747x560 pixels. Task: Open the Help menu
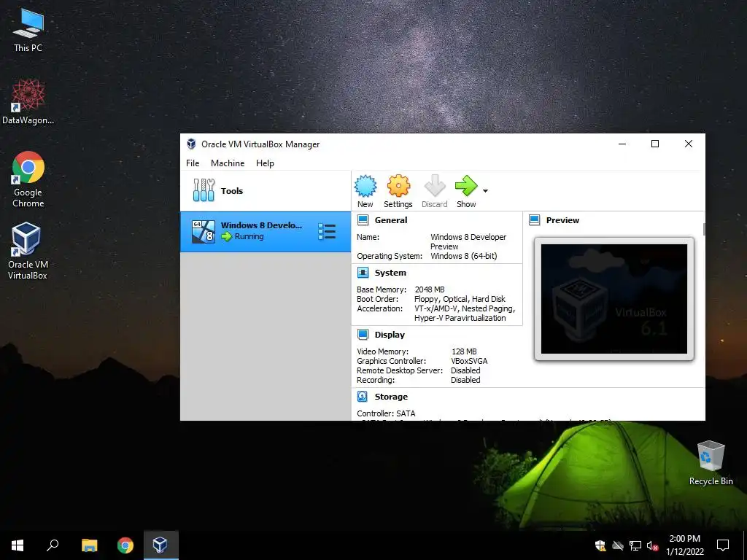(265, 163)
